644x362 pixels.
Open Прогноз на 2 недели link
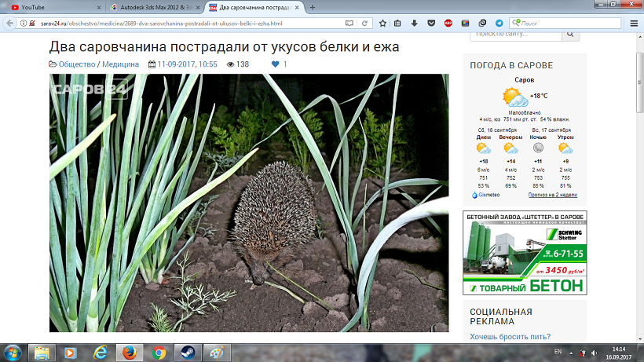tap(552, 195)
